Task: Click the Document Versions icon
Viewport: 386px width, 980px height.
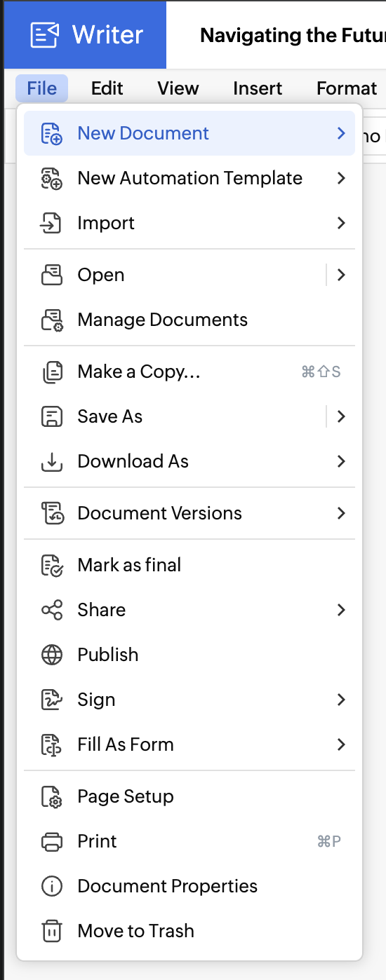Action: pos(52,513)
